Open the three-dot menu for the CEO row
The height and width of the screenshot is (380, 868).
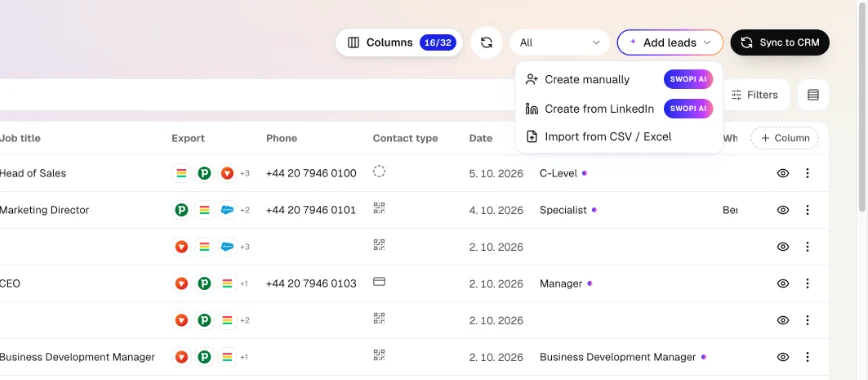point(807,284)
